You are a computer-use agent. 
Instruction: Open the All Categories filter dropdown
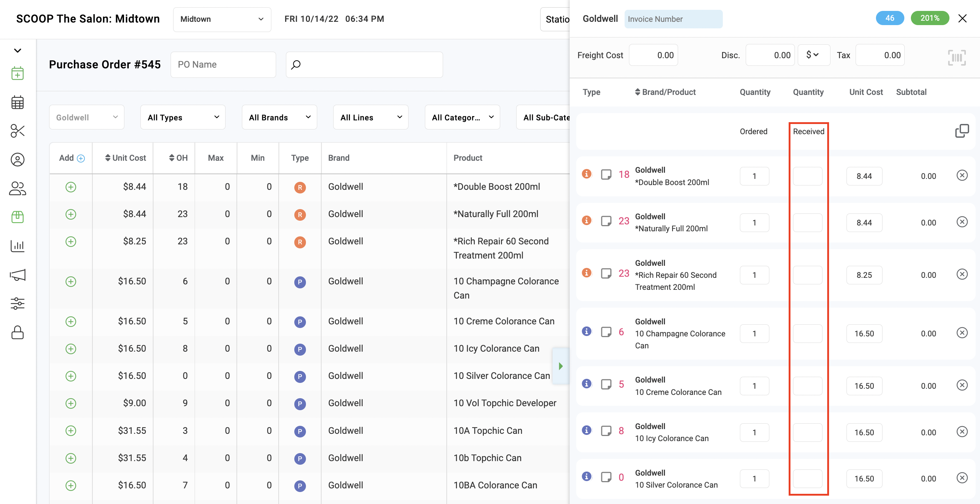[x=462, y=117]
